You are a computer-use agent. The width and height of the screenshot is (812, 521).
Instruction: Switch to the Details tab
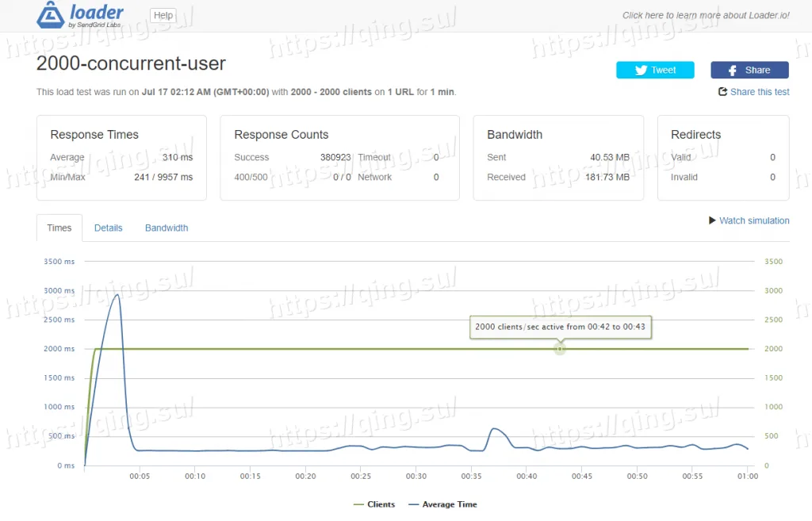pyautogui.click(x=108, y=228)
